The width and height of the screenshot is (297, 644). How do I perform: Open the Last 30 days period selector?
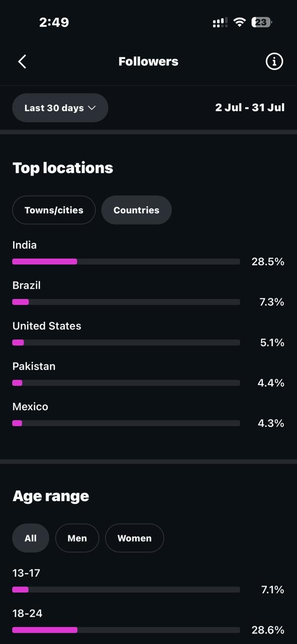pos(60,108)
